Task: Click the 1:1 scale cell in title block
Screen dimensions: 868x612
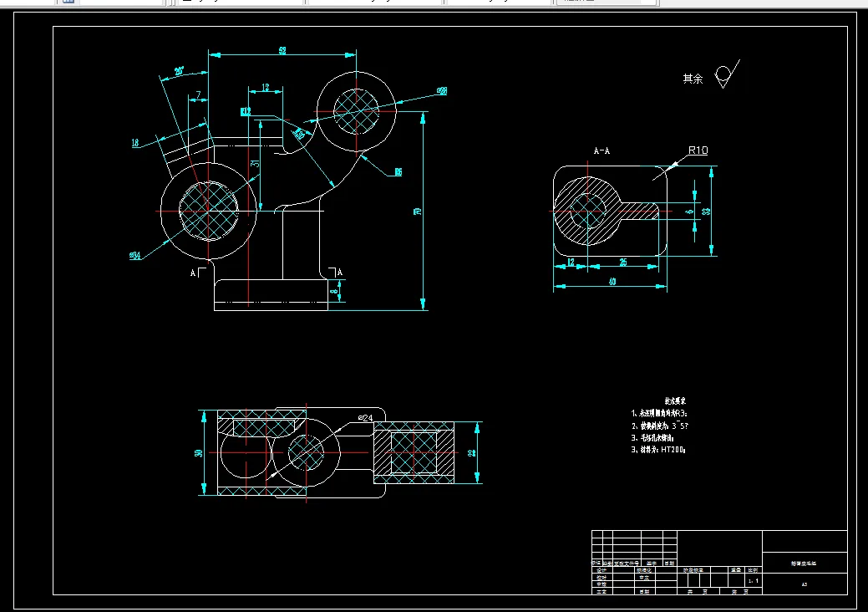Action: click(754, 581)
